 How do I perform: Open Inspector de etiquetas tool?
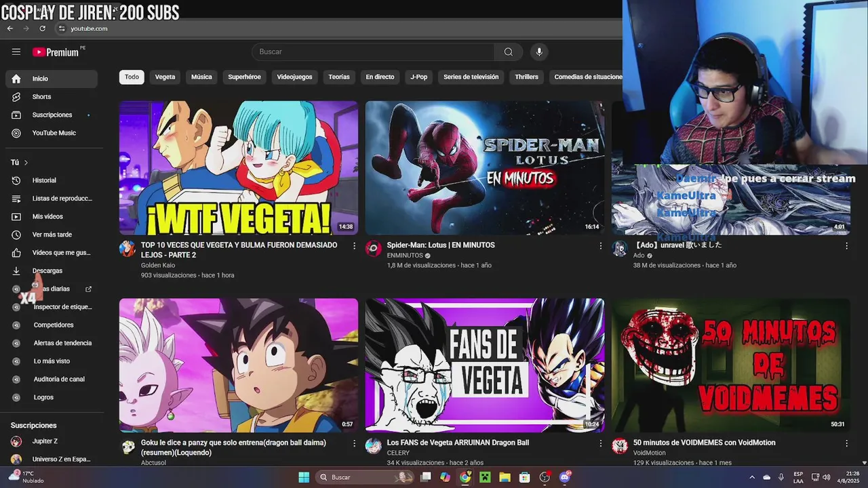coord(52,307)
